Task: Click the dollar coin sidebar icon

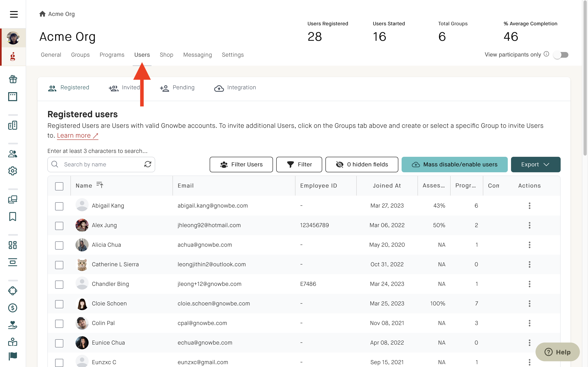Action: coord(13,308)
